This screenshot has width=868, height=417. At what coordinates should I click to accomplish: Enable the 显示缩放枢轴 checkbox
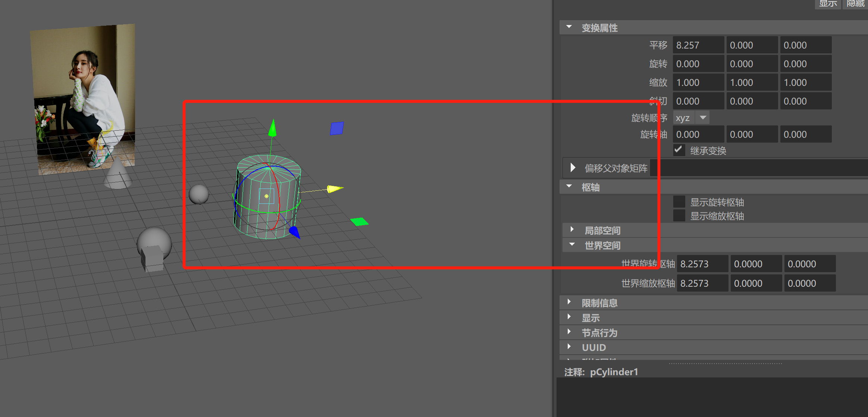[x=679, y=216]
